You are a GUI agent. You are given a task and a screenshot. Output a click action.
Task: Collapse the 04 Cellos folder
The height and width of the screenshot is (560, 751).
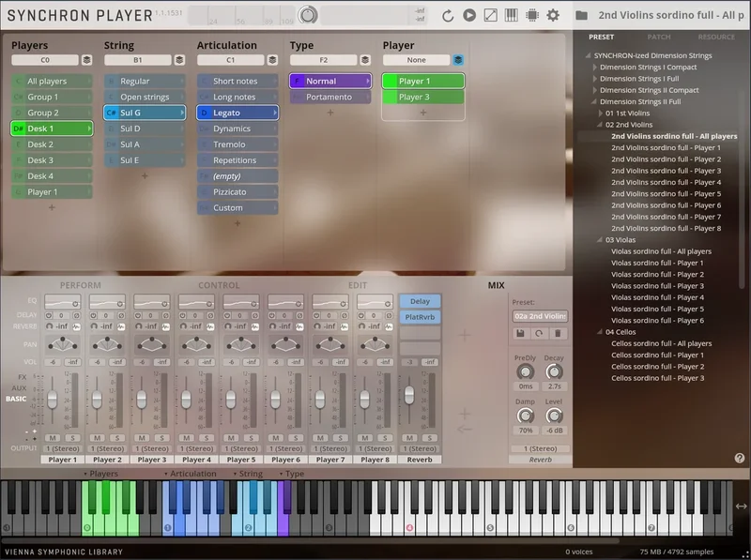click(x=600, y=332)
